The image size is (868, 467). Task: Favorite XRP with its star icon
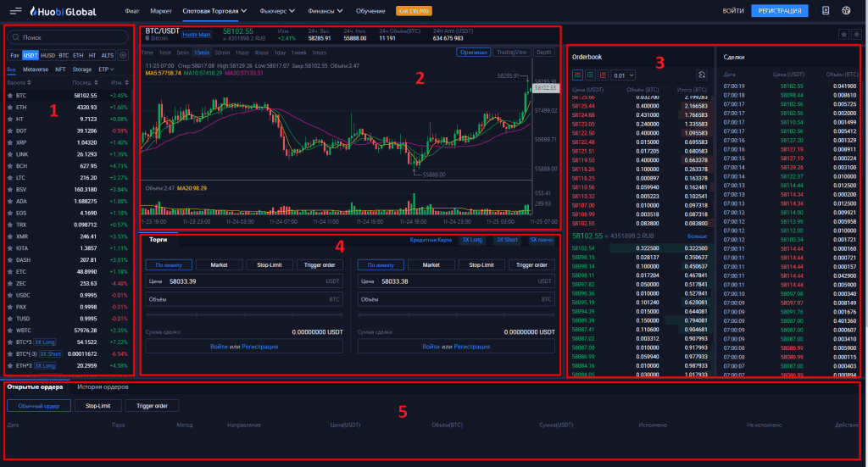tap(10, 142)
